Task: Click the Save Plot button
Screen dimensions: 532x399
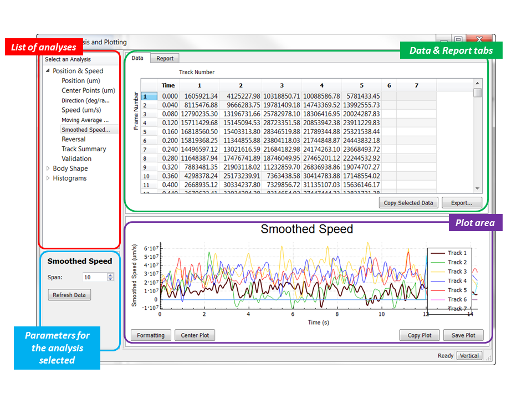Action: pyautogui.click(x=463, y=335)
